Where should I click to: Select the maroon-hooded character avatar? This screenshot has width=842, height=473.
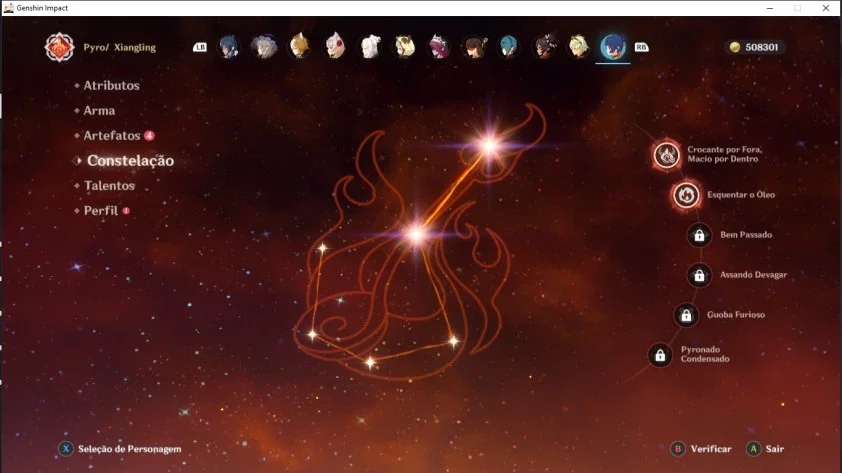pos(439,47)
